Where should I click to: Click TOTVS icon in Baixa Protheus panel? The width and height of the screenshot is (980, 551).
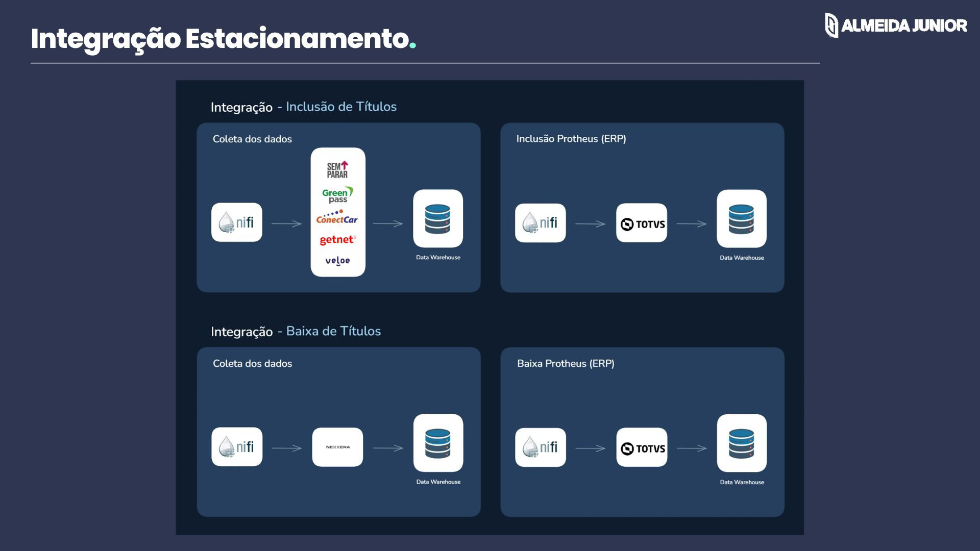click(642, 447)
